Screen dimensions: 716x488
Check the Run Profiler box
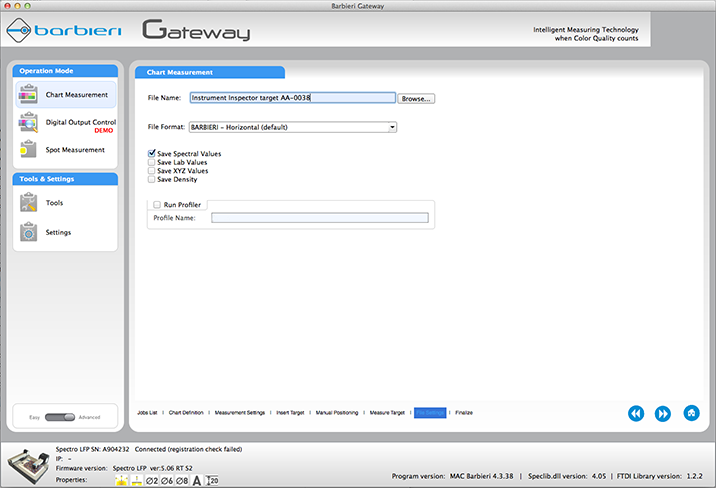tap(157, 205)
